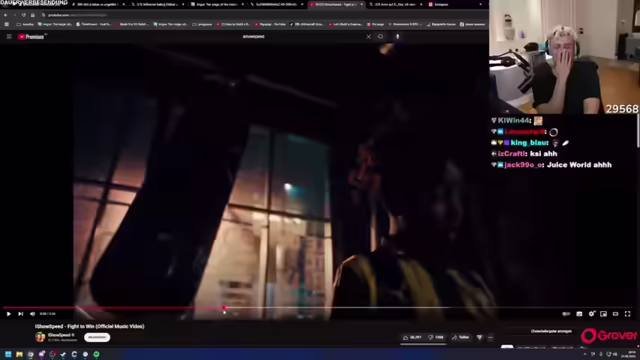Share the video via Teilen button
Screen dimensions: 640x360
pyautogui.click(x=461, y=338)
